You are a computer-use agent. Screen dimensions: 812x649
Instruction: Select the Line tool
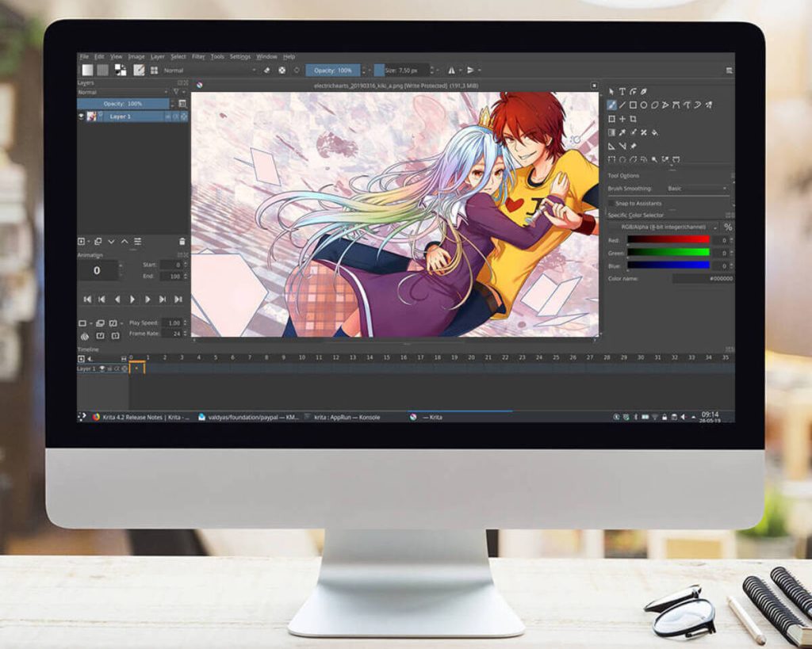click(622, 105)
